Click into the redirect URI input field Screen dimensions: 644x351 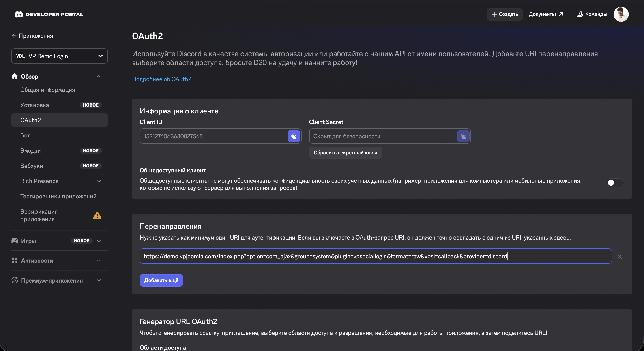point(376,256)
